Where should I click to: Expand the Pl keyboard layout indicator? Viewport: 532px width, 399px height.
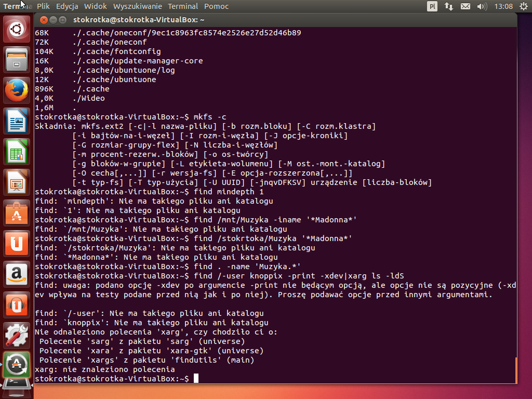tap(432, 6)
